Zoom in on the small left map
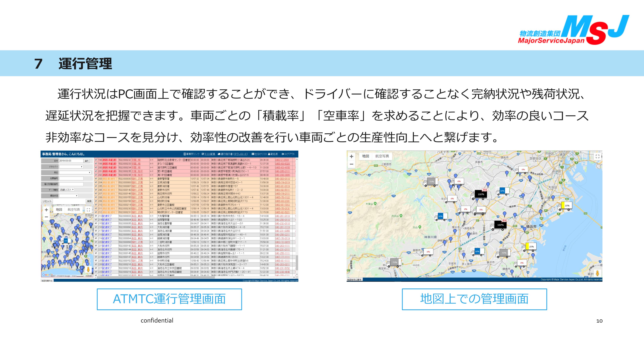 (x=46, y=210)
